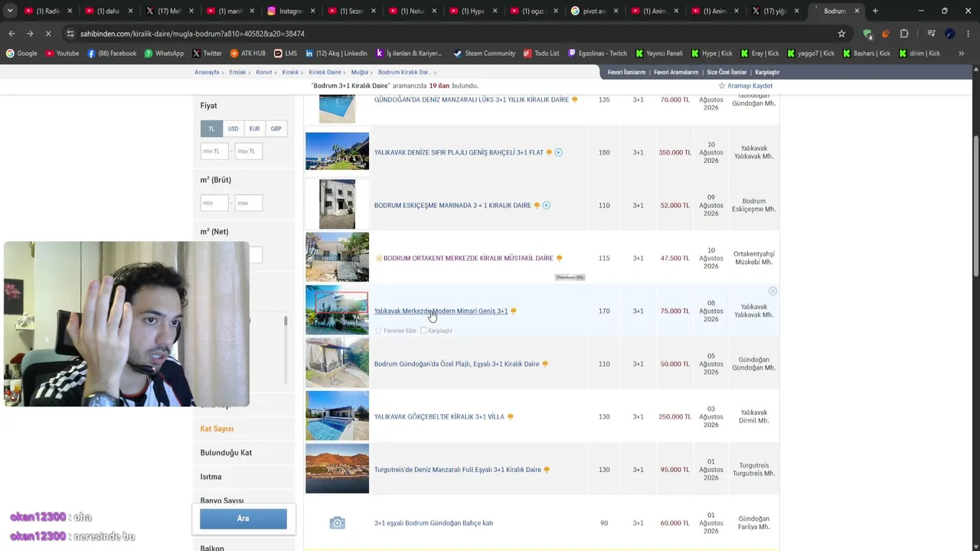
Task: Open the Egzolinas Twitch bookmark
Action: click(597, 54)
